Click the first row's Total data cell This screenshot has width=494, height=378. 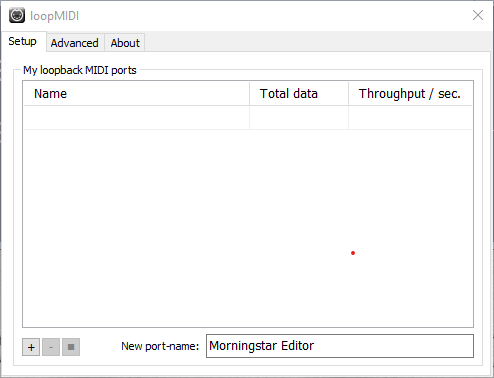[299, 118]
